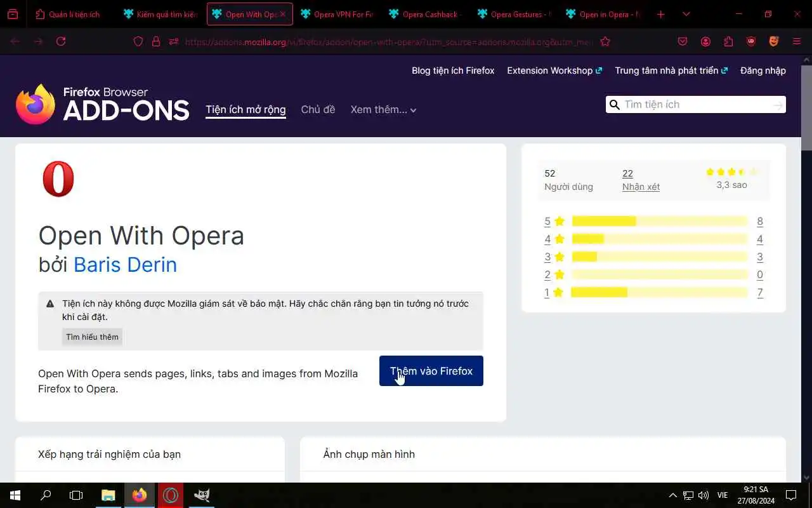Open a new tab with the plus button
This screenshot has height=508, width=812.
660,14
